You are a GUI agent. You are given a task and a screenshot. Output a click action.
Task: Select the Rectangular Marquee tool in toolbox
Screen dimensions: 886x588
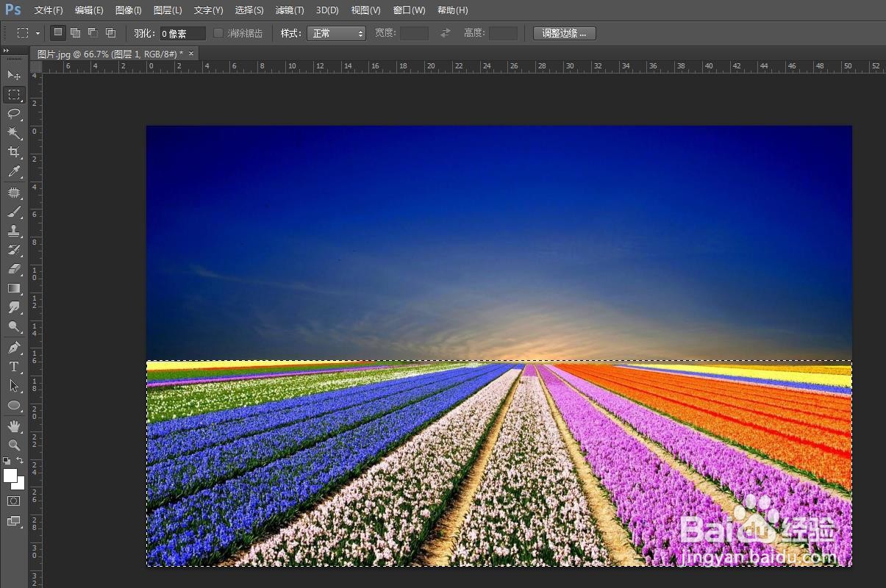coord(14,94)
